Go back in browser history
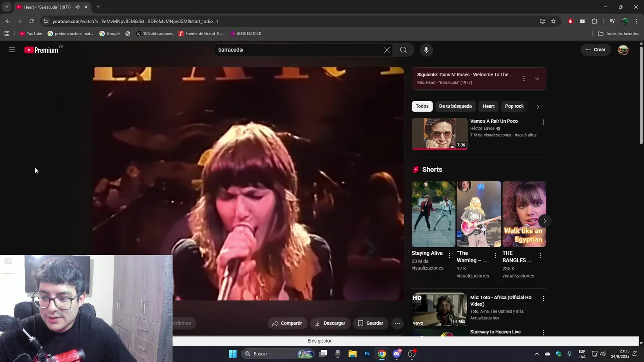 (x=7, y=21)
